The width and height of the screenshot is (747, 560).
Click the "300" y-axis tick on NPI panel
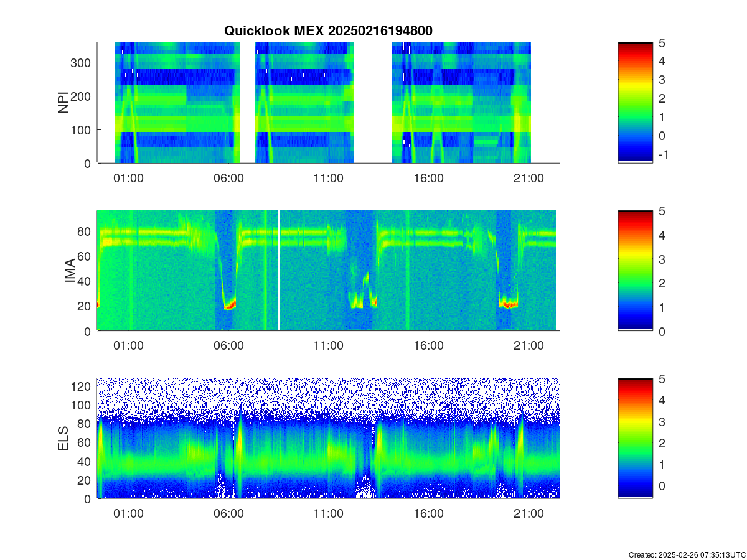pyautogui.click(x=82, y=62)
